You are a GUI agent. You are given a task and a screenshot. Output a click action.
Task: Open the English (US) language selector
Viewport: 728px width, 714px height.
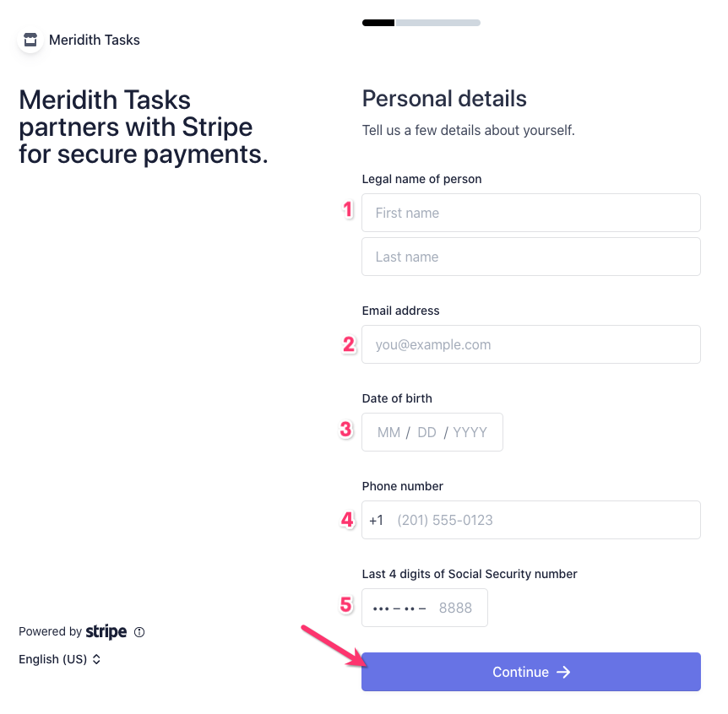[x=60, y=659]
